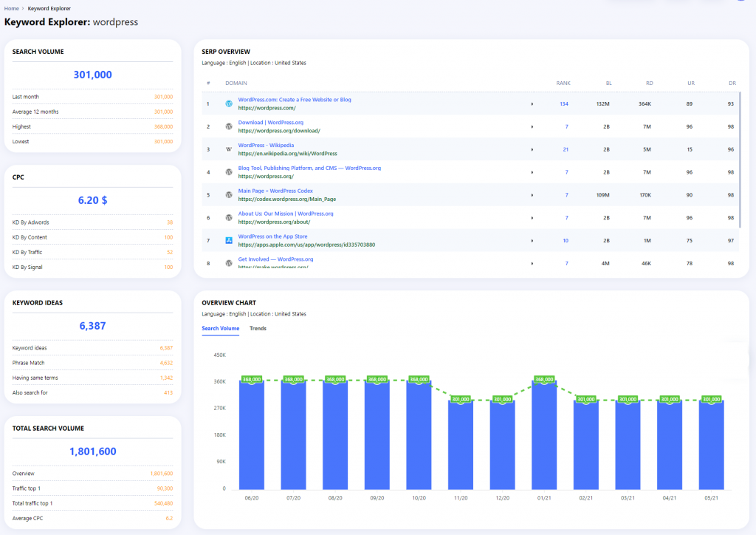Click the 06/20 bar in the chart
The image size is (756, 535).
[252, 435]
